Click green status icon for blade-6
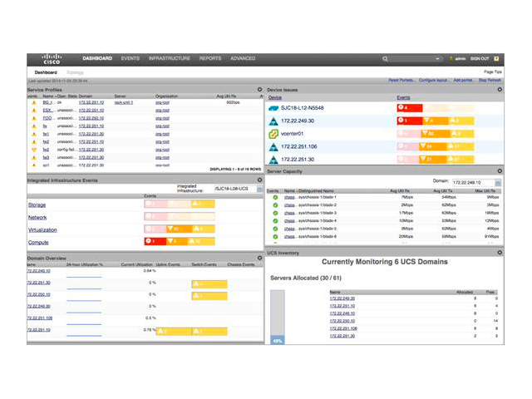The image size is (532, 399). [275, 236]
